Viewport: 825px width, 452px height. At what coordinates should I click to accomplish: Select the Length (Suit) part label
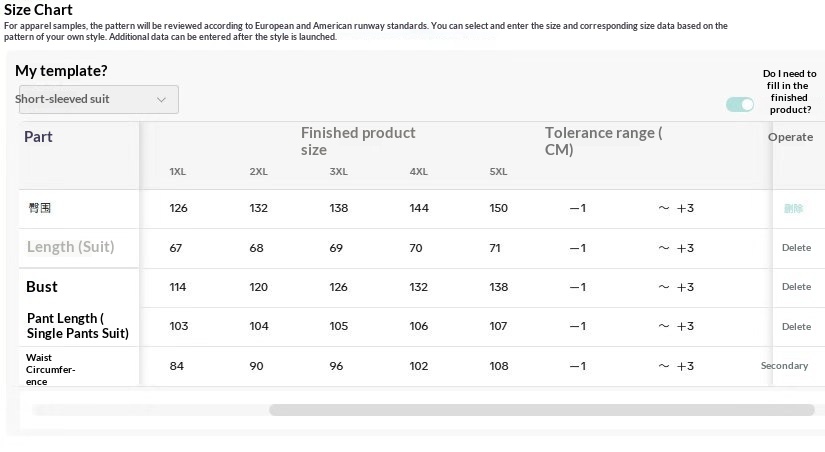click(x=71, y=247)
